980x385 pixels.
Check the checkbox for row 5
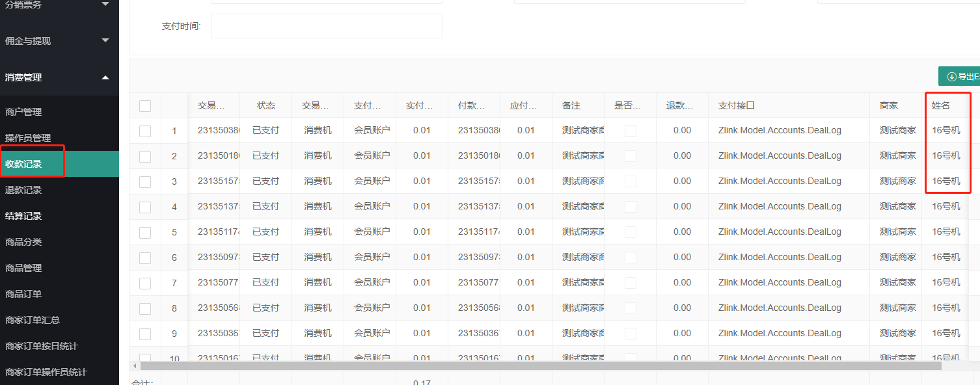point(145,232)
